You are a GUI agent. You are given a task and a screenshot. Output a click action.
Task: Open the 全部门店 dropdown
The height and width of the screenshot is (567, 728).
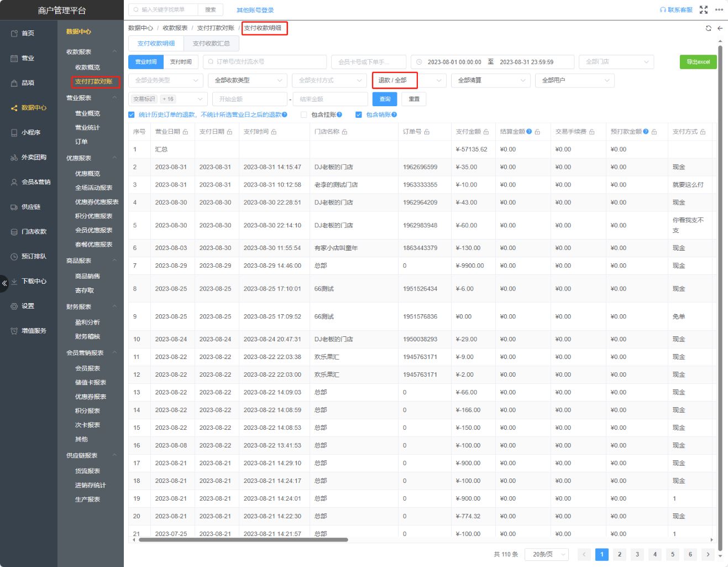click(x=616, y=62)
